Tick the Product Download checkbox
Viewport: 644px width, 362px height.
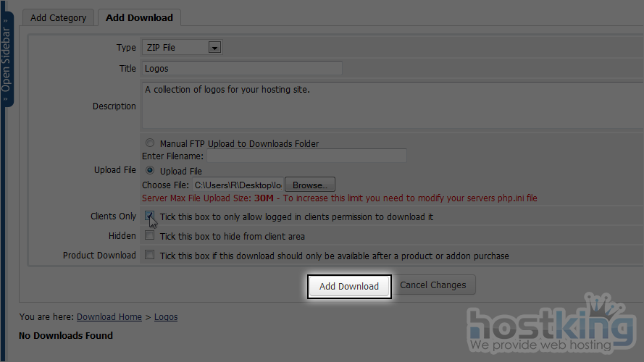tap(149, 256)
